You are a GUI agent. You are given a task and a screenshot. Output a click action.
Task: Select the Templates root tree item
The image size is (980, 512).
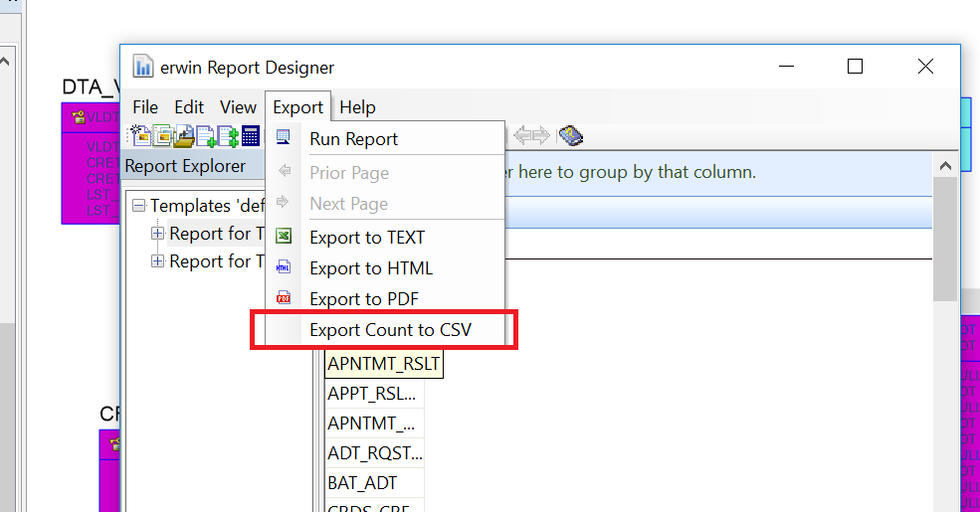pos(207,206)
